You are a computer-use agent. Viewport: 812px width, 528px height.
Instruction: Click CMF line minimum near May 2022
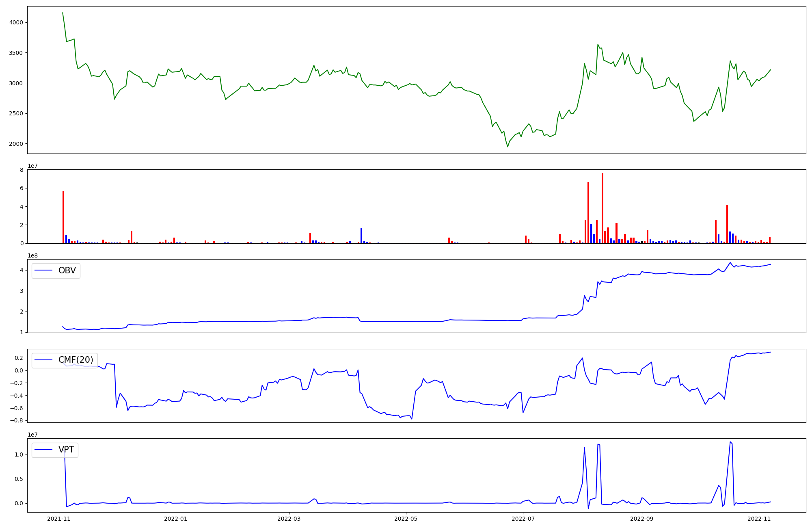pyautogui.click(x=412, y=419)
